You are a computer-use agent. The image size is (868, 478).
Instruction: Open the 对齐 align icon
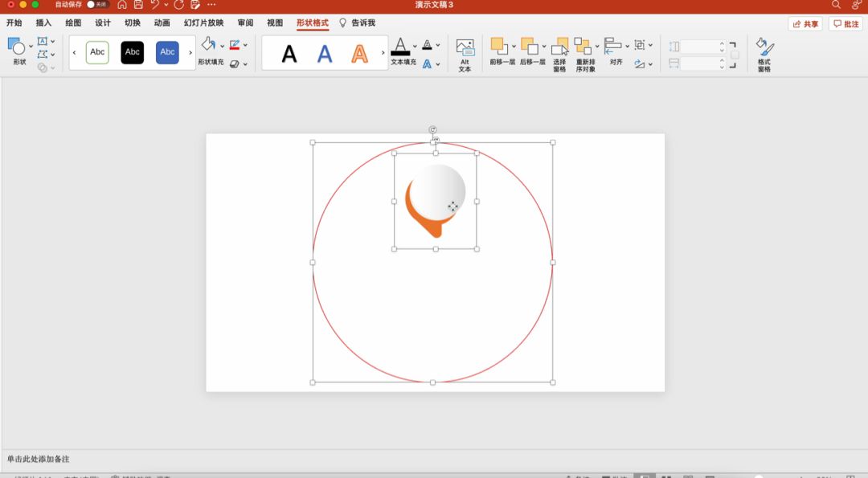612,46
